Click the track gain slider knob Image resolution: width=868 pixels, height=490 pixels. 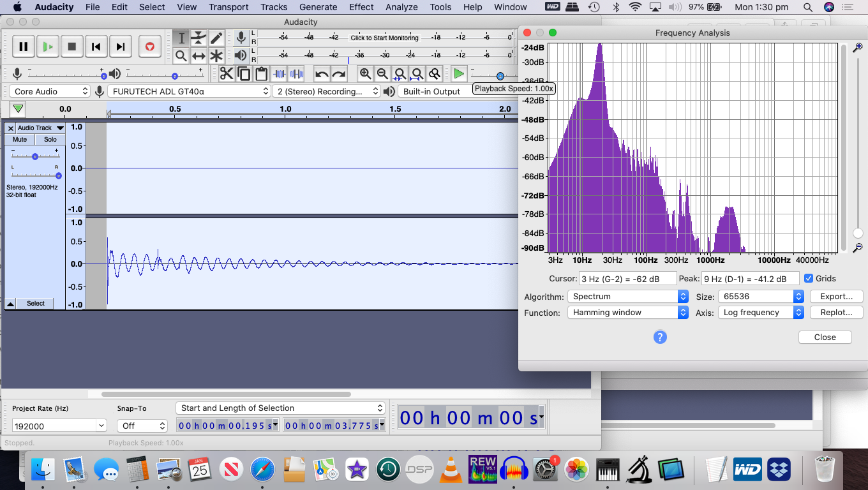(35, 156)
